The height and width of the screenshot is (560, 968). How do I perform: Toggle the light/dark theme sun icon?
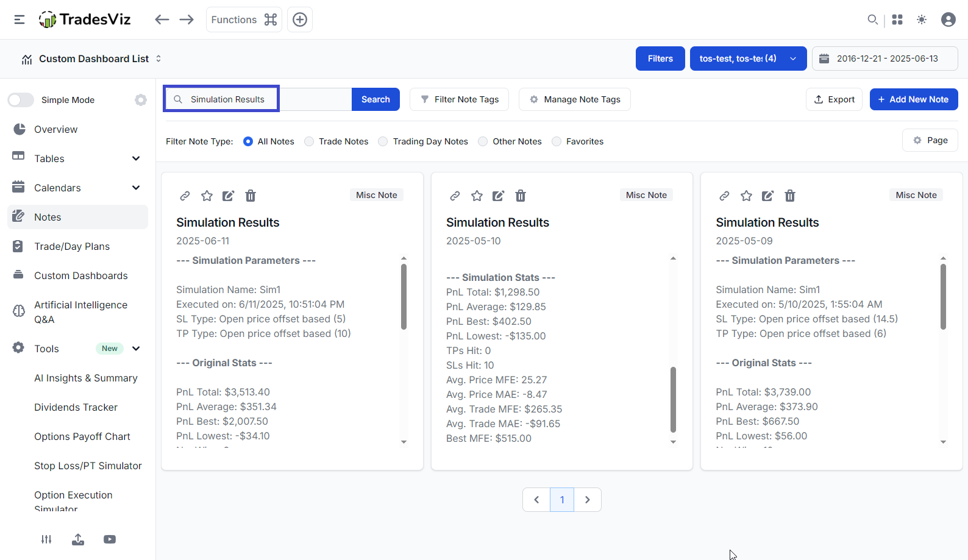922,19
